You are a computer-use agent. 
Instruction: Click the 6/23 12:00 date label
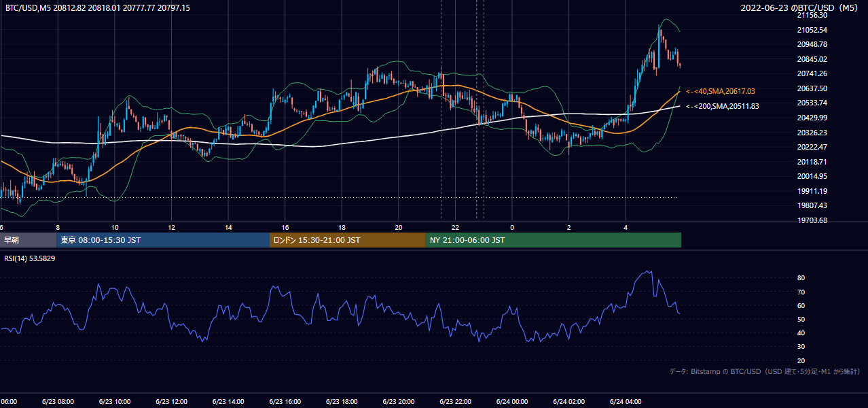pos(171,402)
